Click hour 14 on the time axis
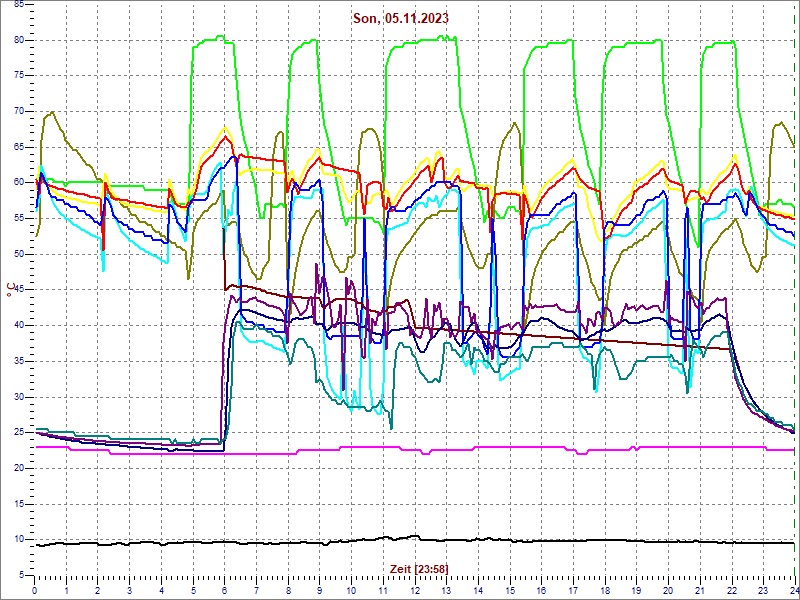The image size is (800, 600). (478, 591)
